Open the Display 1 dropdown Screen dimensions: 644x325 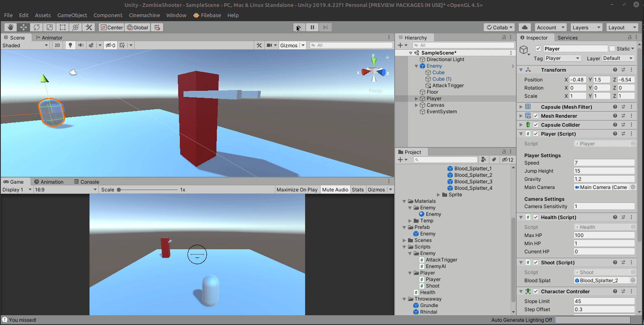(17, 189)
